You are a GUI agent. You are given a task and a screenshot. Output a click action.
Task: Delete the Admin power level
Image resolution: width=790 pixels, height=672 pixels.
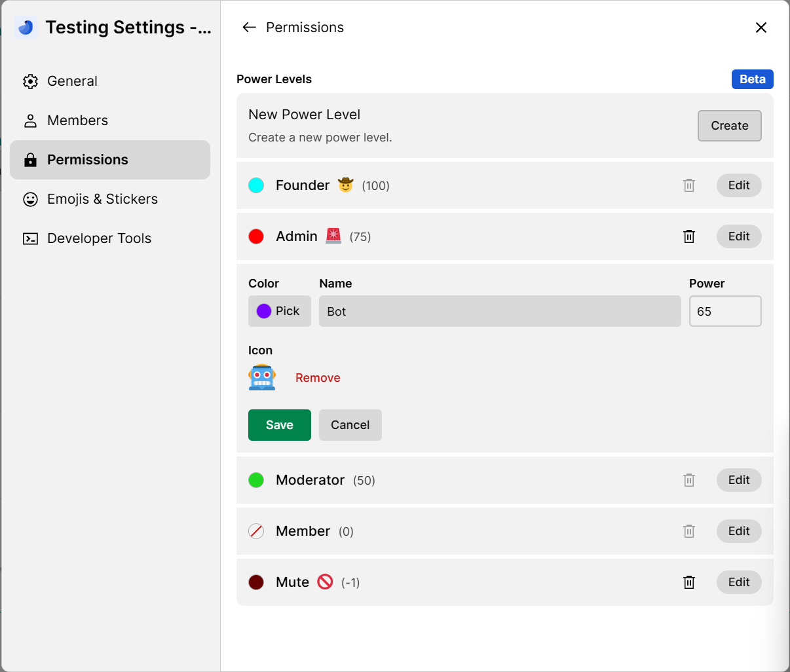coord(689,236)
